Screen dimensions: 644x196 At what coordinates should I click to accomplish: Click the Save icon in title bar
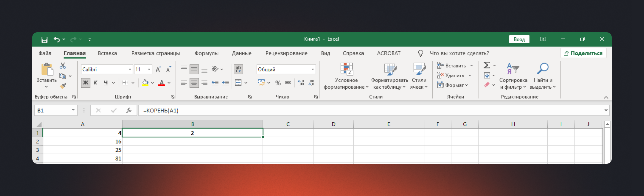point(44,40)
